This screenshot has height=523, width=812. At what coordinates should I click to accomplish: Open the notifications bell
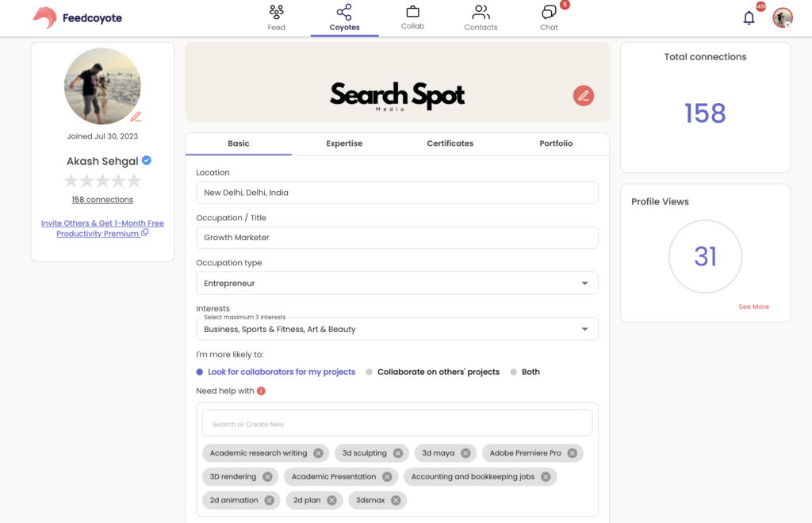click(x=749, y=18)
